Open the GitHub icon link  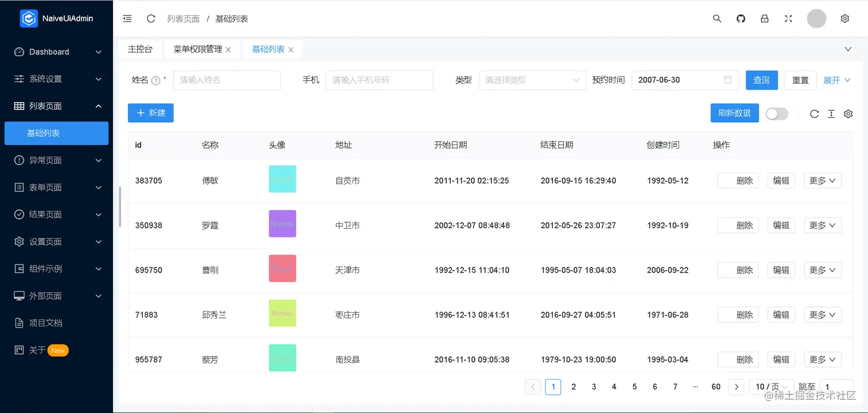(x=741, y=18)
